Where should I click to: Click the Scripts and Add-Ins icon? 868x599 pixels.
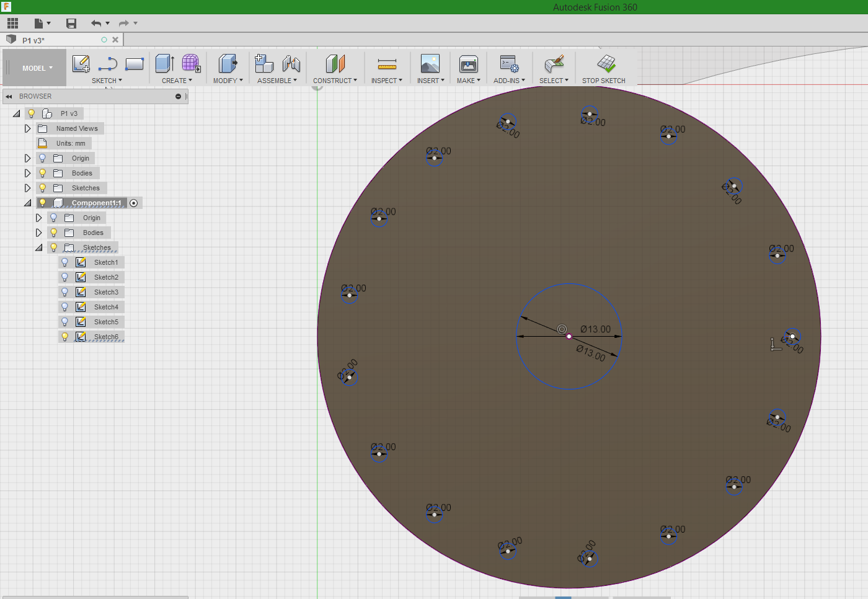point(510,64)
